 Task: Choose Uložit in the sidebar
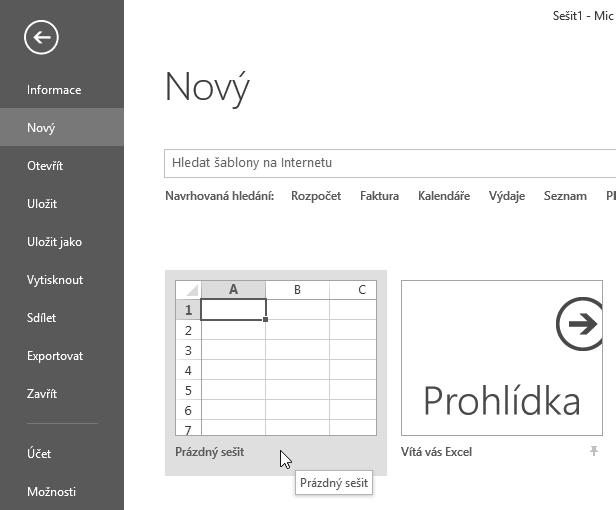click(62, 204)
